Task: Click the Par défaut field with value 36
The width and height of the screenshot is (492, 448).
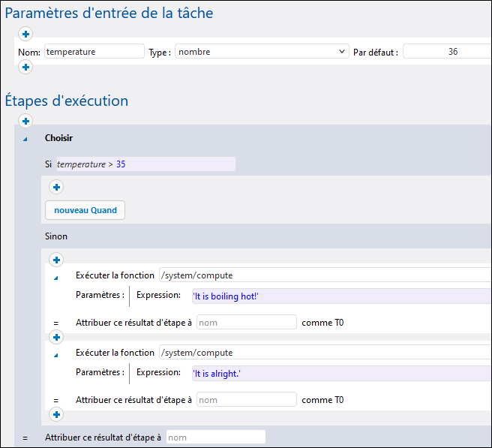Action: click(447, 52)
